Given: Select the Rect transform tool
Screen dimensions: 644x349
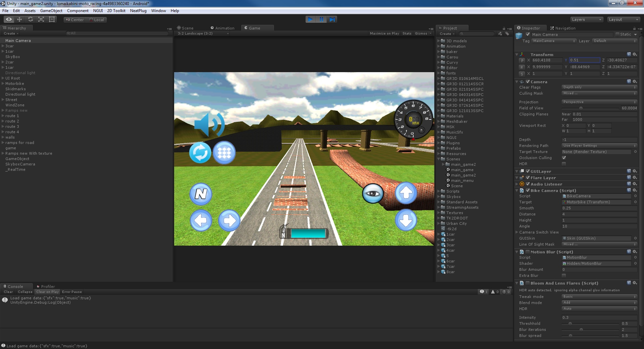Looking at the screenshot, I should point(52,19).
